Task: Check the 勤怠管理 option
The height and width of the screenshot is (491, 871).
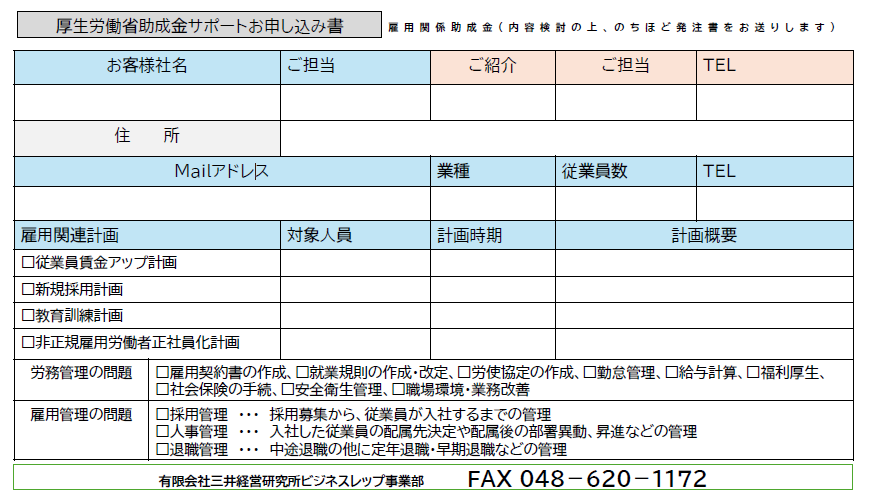Action: [589, 373]
